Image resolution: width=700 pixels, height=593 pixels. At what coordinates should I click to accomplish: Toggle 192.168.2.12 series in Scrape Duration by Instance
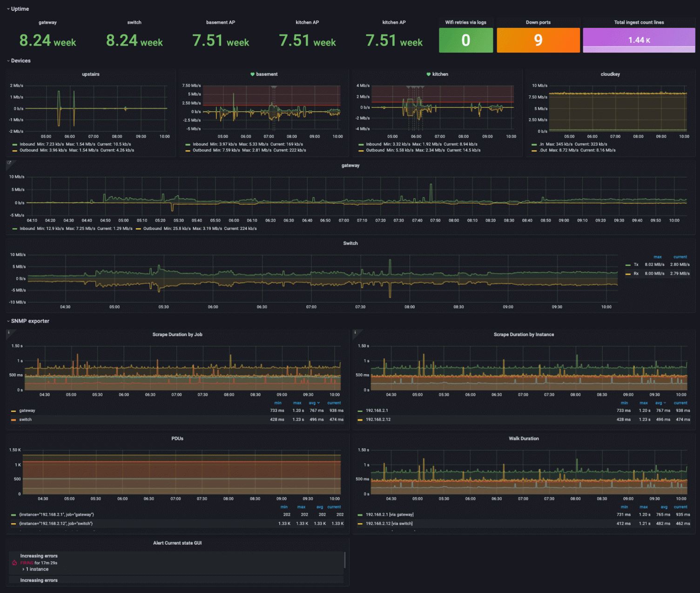378,419
